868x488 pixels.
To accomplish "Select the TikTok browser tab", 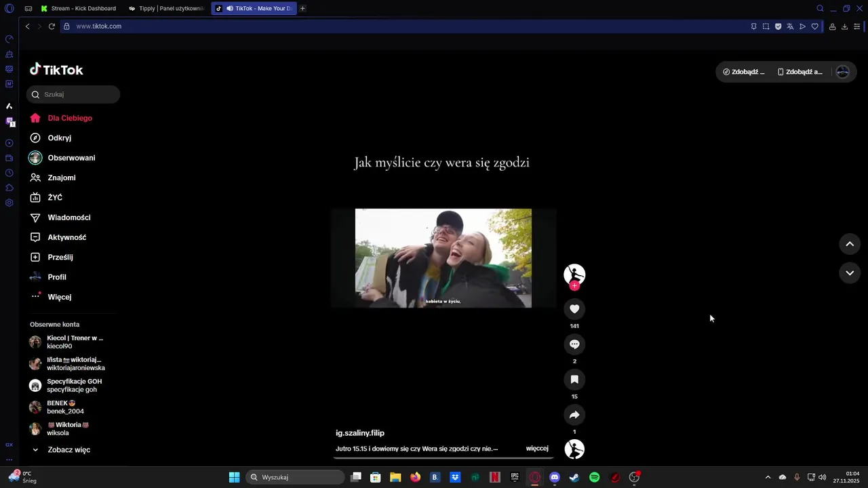I will [254, 9].
